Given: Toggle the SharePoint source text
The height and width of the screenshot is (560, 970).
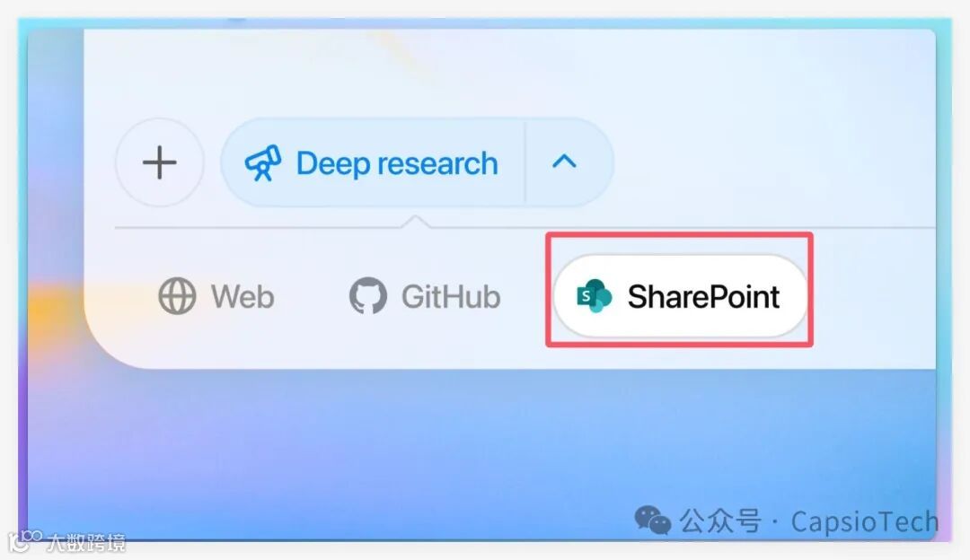Looking at the screenshot, I should point(703,297).
